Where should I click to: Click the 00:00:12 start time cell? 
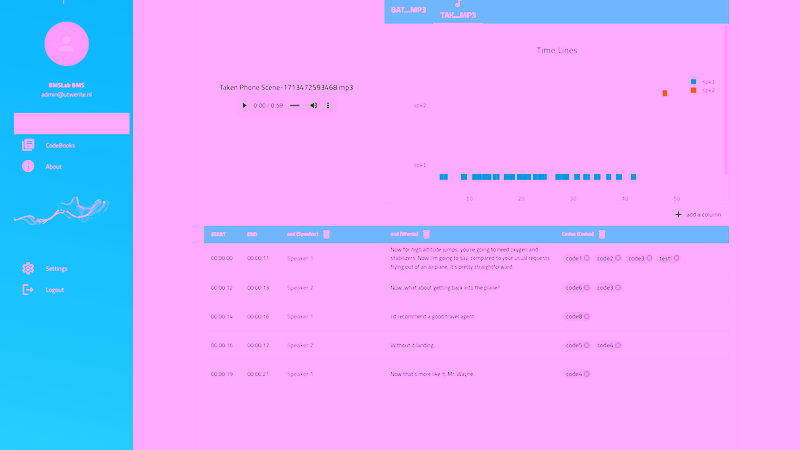tap(222, 288)
